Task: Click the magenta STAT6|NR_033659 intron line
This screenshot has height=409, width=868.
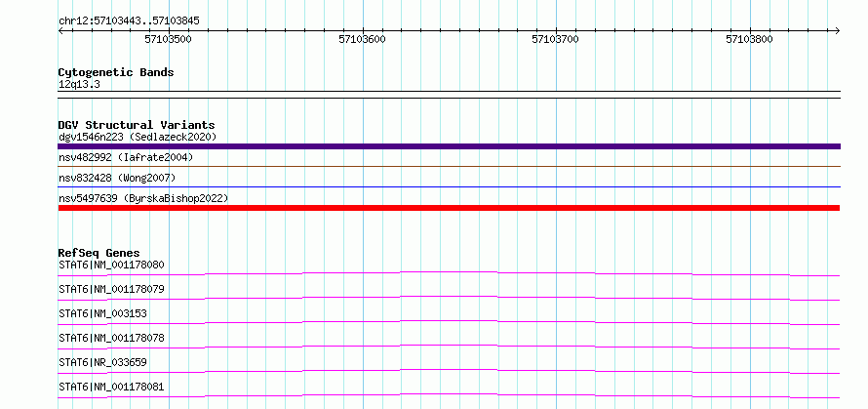Action: pos(449,371)
